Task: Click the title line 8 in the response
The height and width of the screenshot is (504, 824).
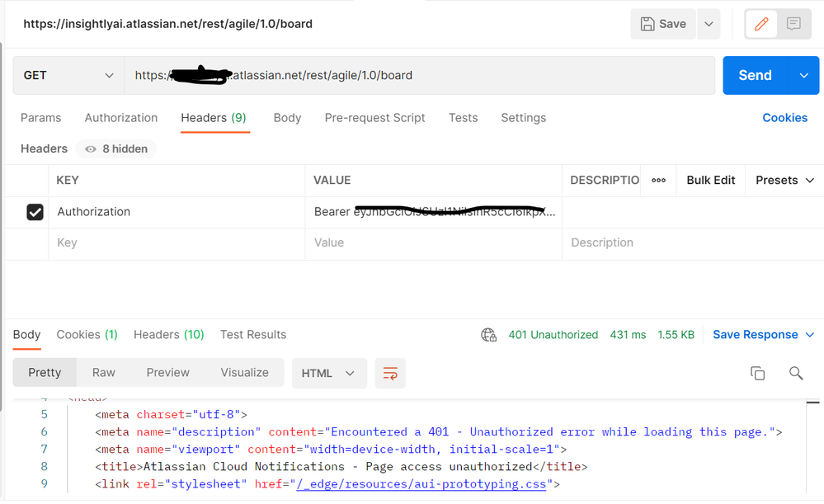Action: pyautogui.click(x=341, y=467)
